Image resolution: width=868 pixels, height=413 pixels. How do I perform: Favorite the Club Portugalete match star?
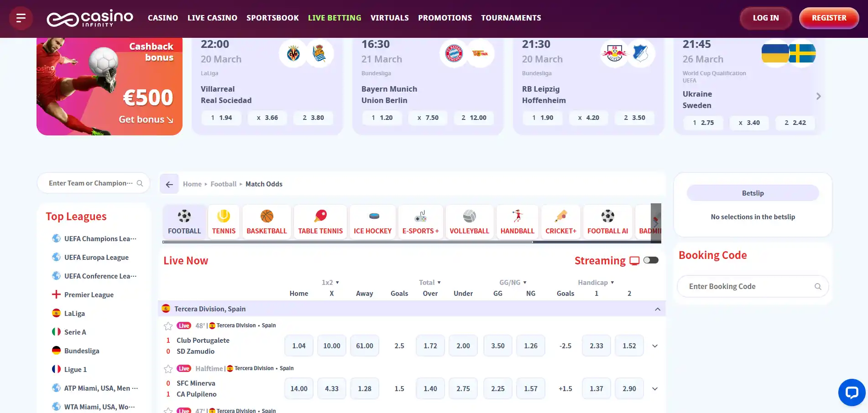[x=168, y=326]
